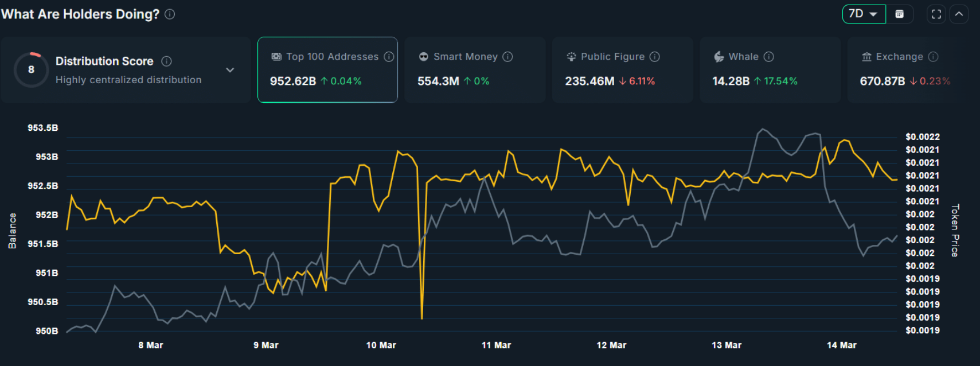Click the 10 Mar date label on chart

point(381,345)
